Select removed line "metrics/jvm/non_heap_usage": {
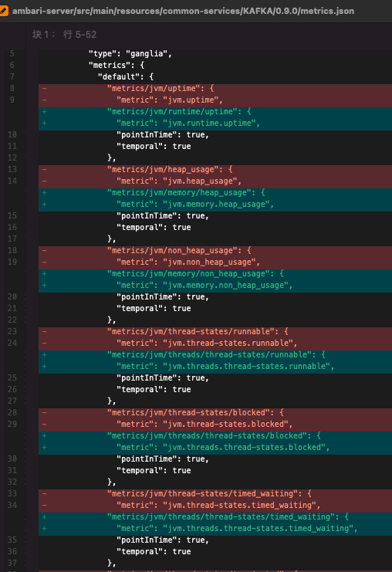The width and height of the screenshot is (392, 572). coord(215,251)
